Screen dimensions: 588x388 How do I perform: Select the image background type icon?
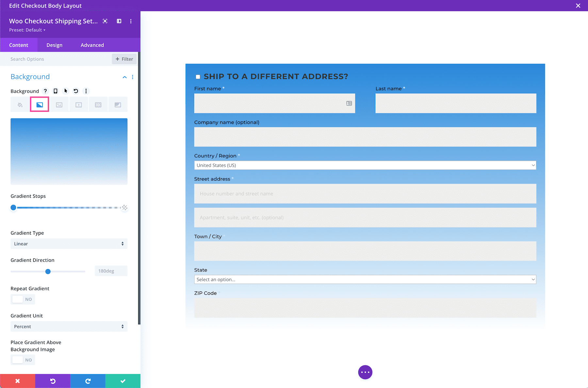pos(59,104)
